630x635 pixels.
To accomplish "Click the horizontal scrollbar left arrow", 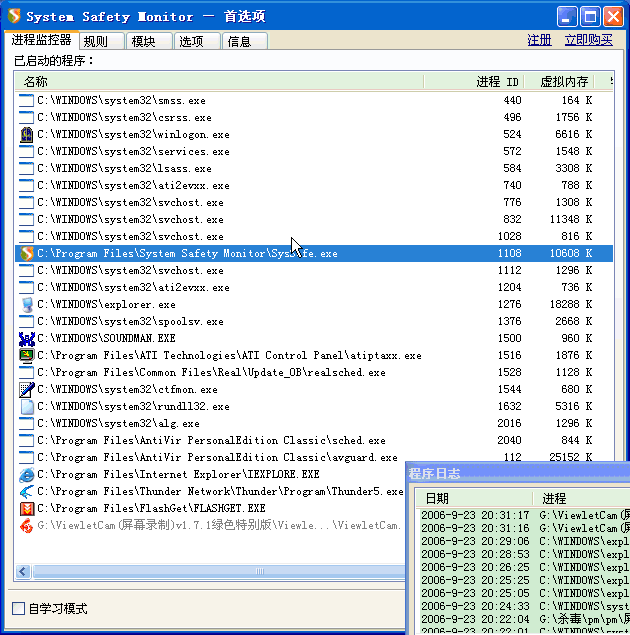I will (x=23, y=571).
